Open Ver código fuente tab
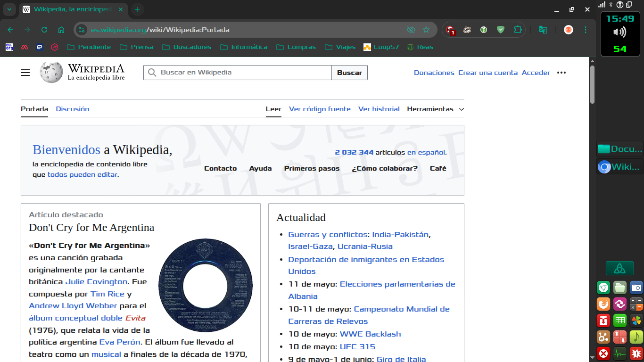Image resolution: width=644 pixels, height=362 pixels. [x=320, y=109]
